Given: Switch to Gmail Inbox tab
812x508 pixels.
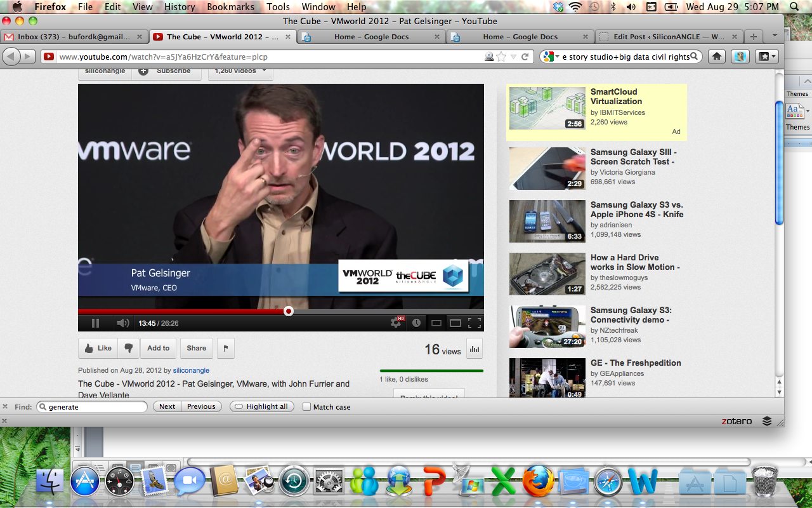Looking at the screenshot, I should pos(74,37).
